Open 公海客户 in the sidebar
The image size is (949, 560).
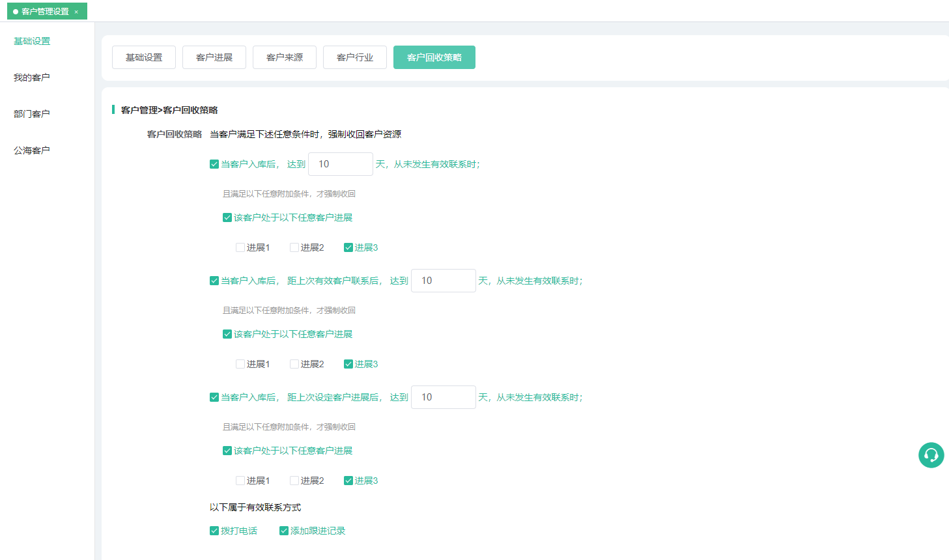tap(32, 150)
